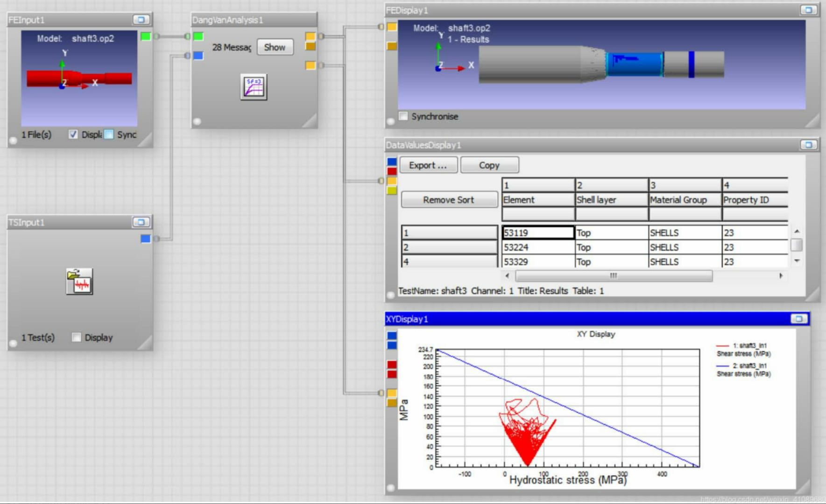Click the horizontal scrollbar in data table
This screenshot has width=826, height=504.
614,276
